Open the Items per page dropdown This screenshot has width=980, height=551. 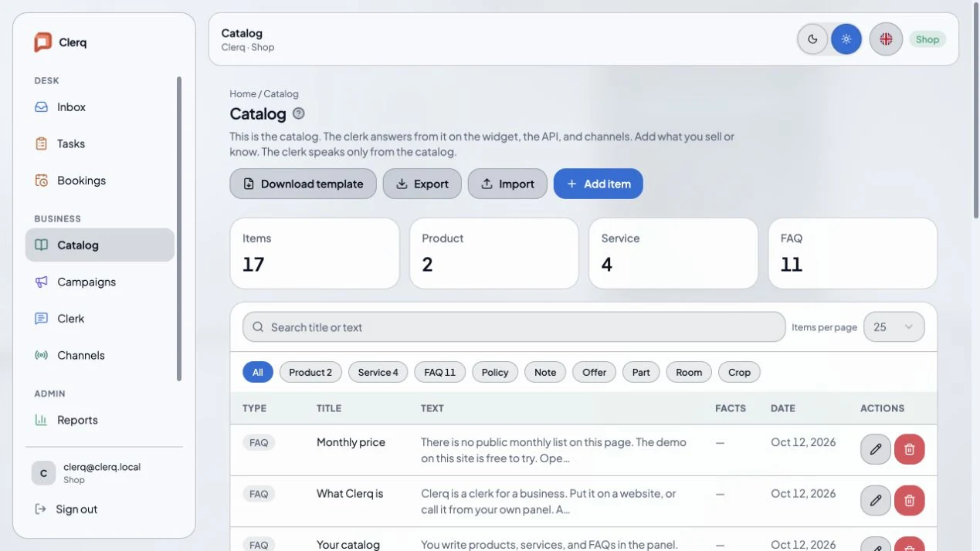point(894,327)
